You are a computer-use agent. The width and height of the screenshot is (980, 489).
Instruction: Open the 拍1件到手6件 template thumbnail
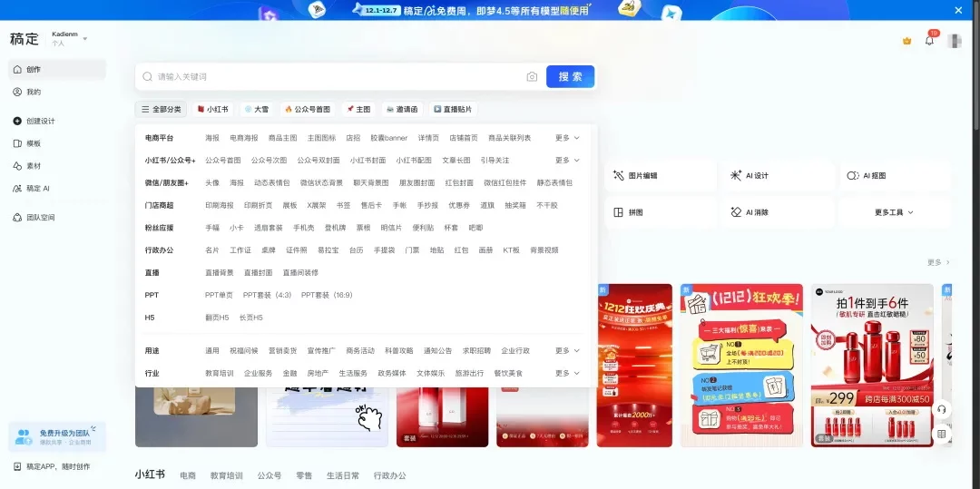[873, 366]
